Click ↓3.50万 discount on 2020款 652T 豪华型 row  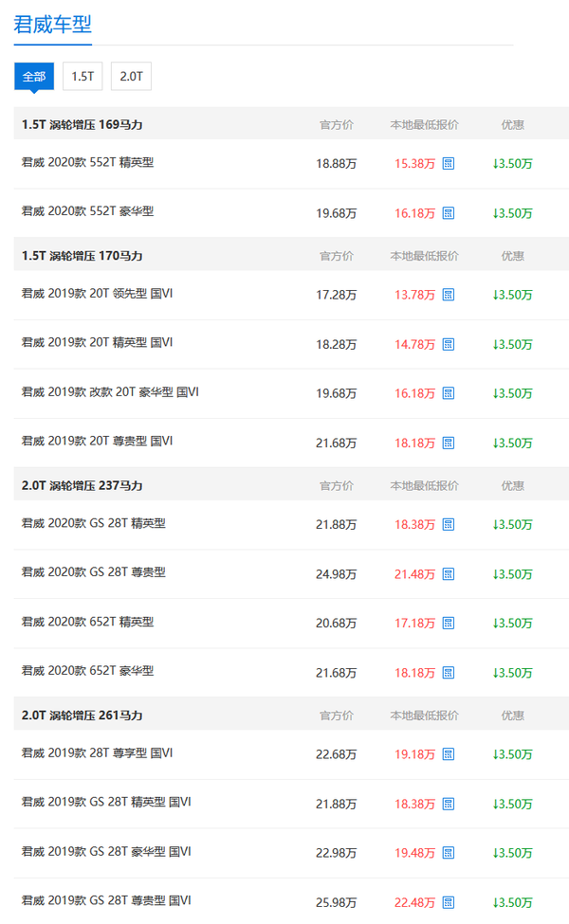point(512,672)
